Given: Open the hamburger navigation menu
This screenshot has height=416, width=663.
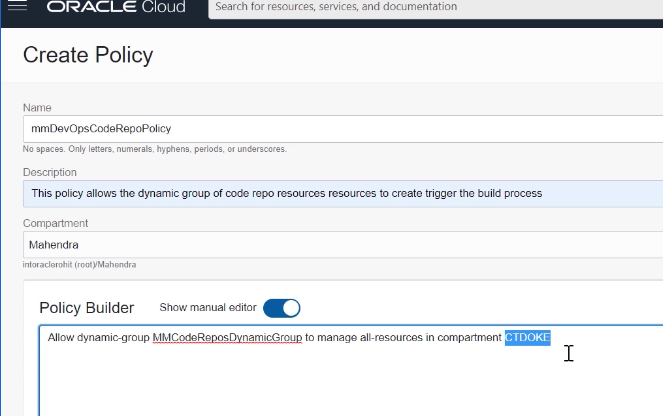Looking at the screenshot, I should coord(16,7).
